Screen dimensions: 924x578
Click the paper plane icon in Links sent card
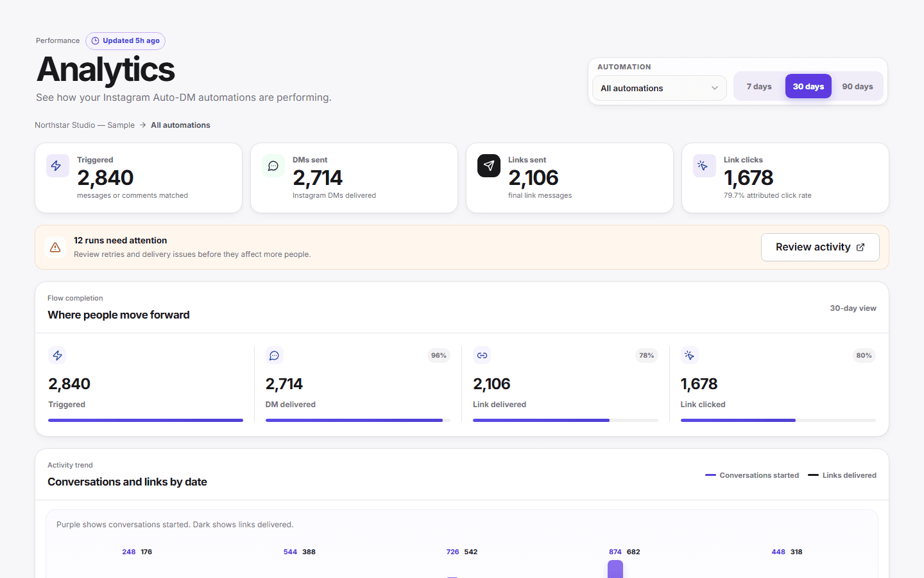coord(489,166)
